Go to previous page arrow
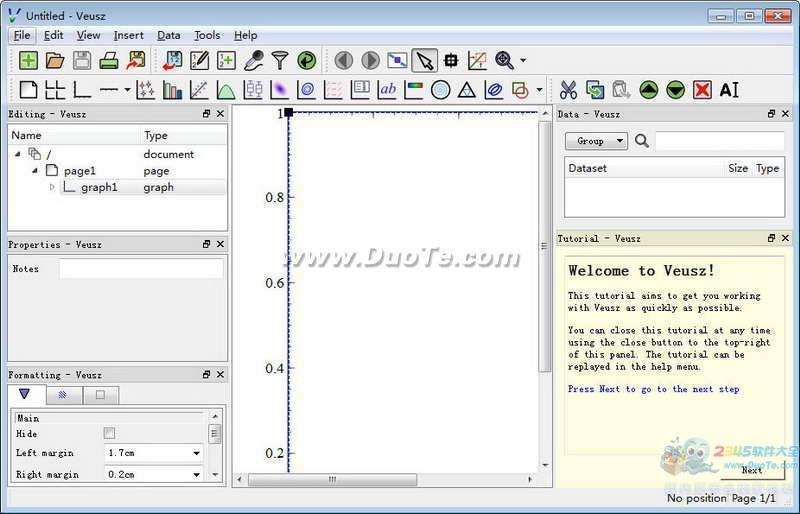Viewport: 800px width, 514px height. click(343, 61)
